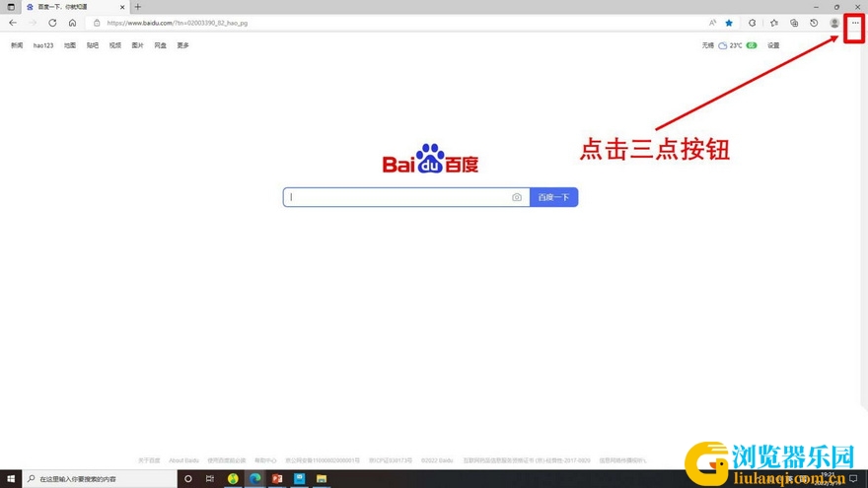This screenshot has height=488, width=868.
Task: Open the Favorites list icon
Action: (x=774, y=23)
